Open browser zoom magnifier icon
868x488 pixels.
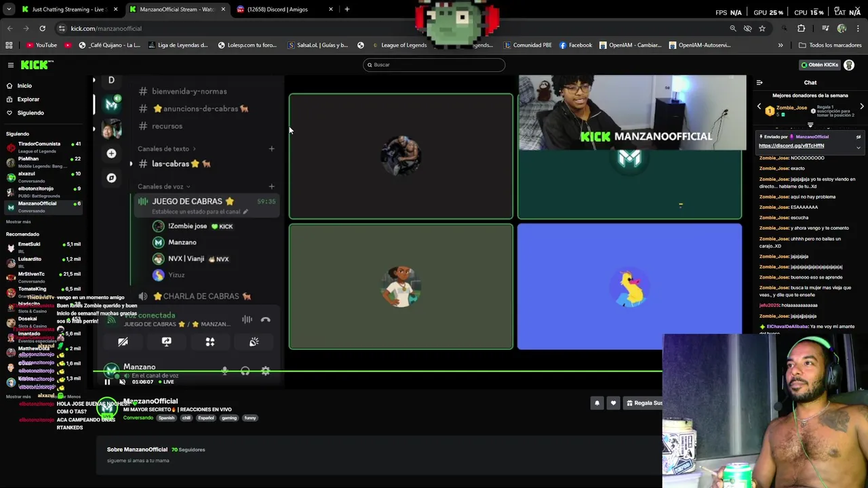click(732, 28)
